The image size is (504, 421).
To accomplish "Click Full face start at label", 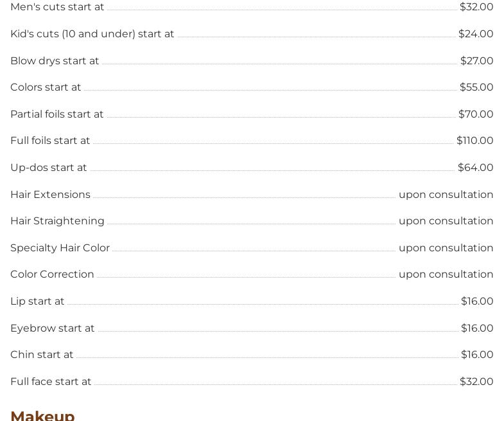I will point(51,382).
